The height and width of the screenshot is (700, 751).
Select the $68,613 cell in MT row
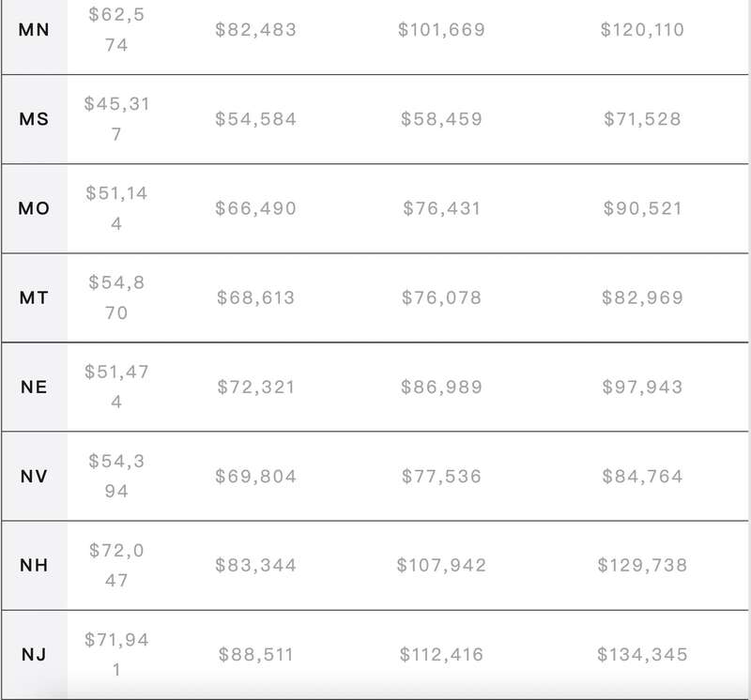(255, 297)
